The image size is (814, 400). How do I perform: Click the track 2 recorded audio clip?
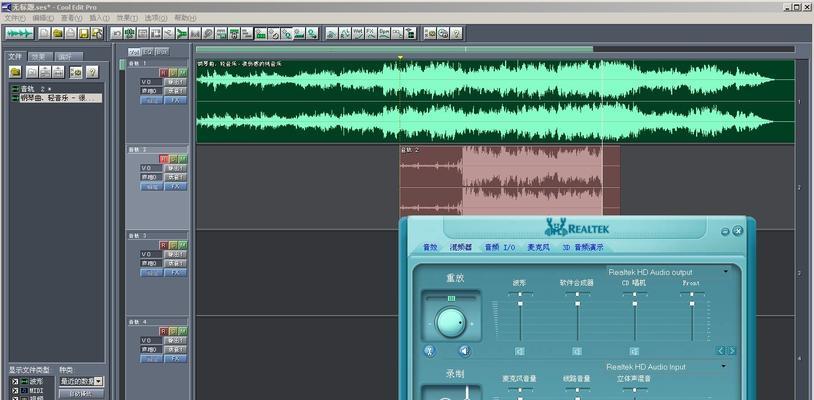pyautogui.click(x=510, y=180)
